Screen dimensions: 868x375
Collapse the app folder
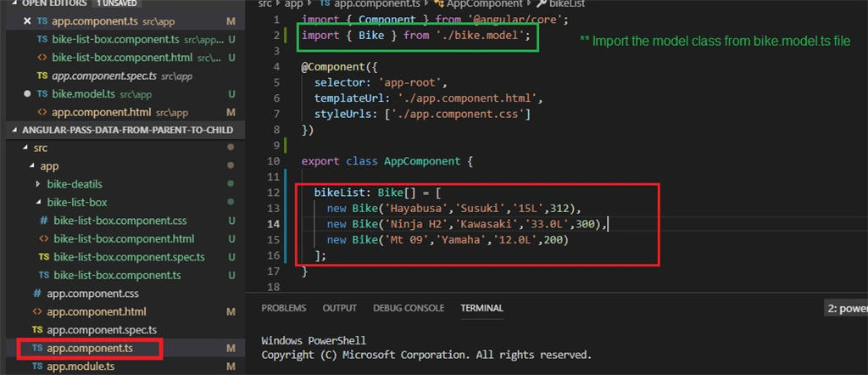coord(49,166)
